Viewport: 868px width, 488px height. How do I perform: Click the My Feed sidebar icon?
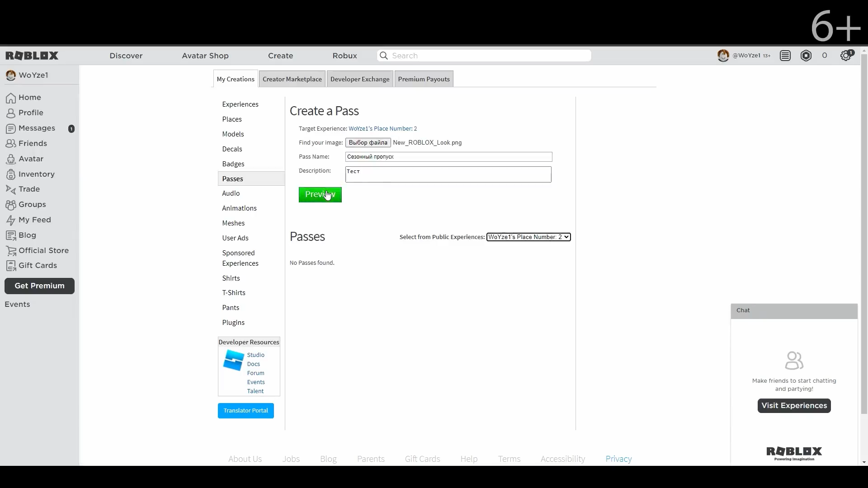11,220
